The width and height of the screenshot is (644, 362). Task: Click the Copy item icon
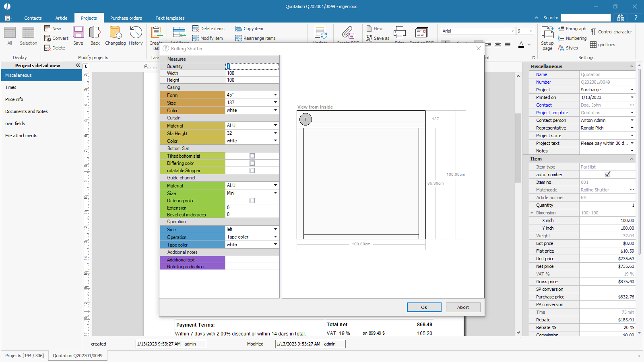point(239,29)
